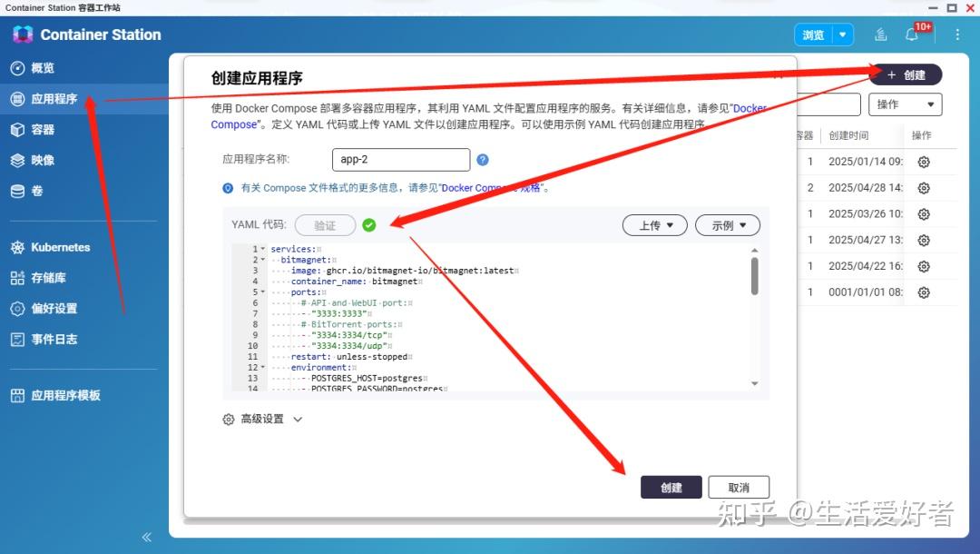Click the YAML editor scrollbar thumb
Screen dimensions: 980x554
[x=754, y=276]
